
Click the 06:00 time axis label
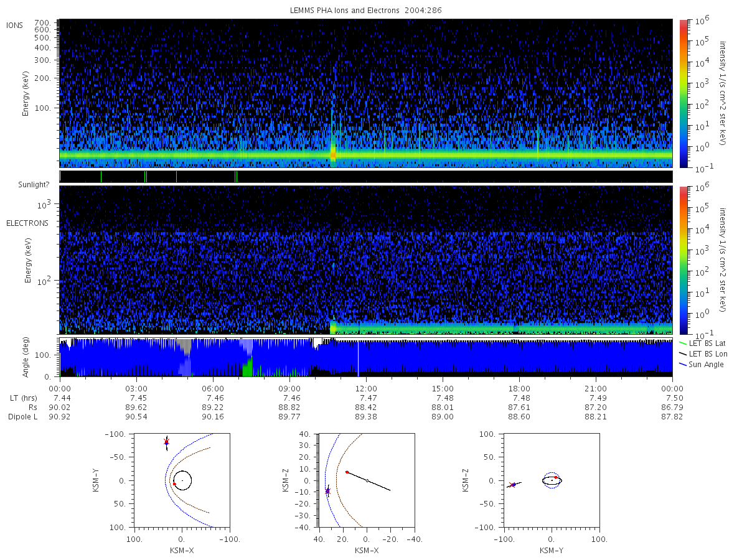[213, 388]
